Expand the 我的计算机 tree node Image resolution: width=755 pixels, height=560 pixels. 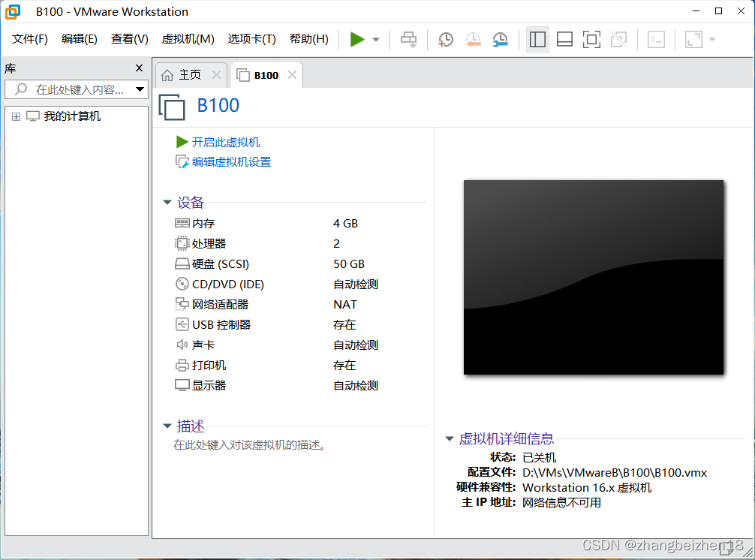16,116
